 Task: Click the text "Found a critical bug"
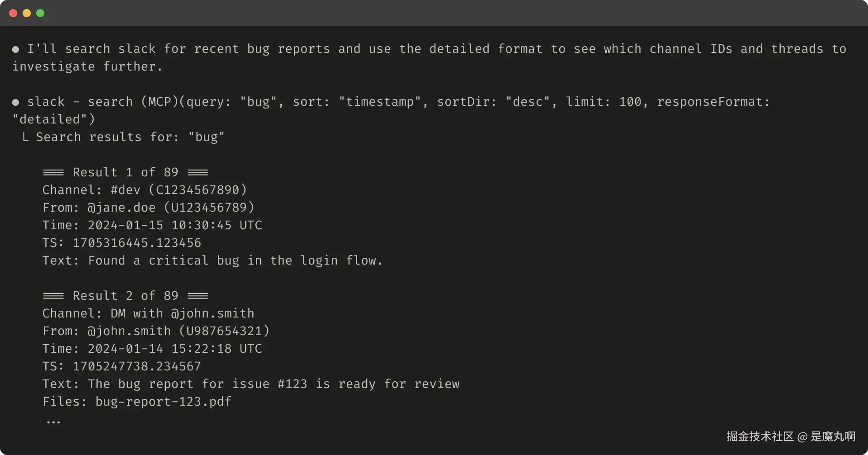pyautogui.click(x=163, y=261)
